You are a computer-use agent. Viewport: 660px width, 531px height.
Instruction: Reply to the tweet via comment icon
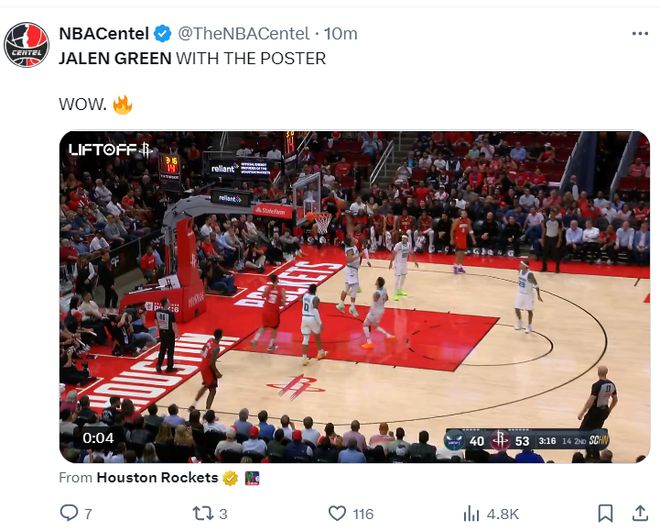pyautogui.click(x=69, y=513)
